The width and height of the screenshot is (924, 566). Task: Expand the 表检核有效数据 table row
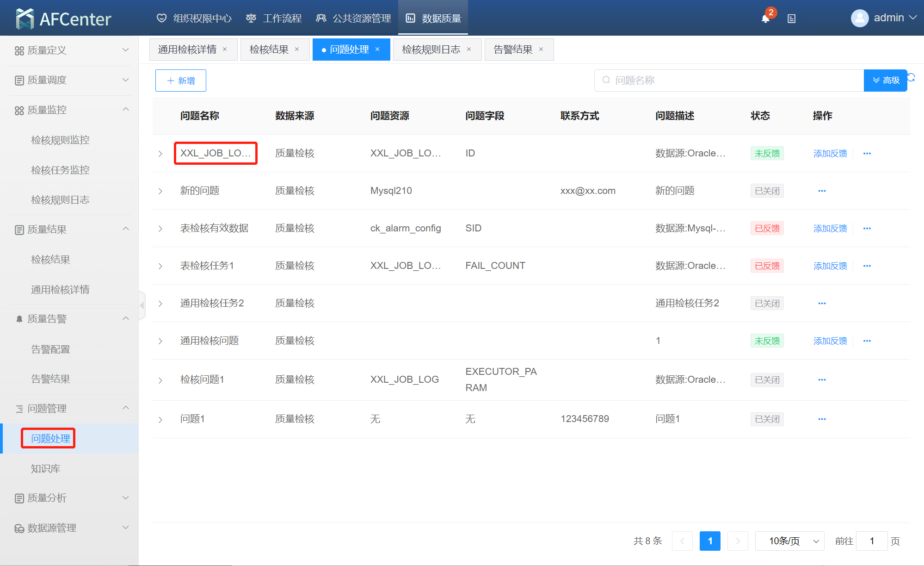click(160, 229)
